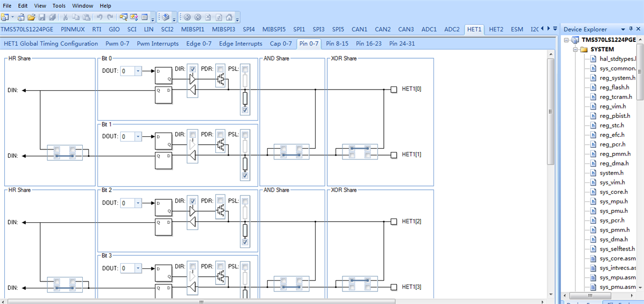
Task: Click the Generate Code layers icon
Action: click(x=165, y=17)
